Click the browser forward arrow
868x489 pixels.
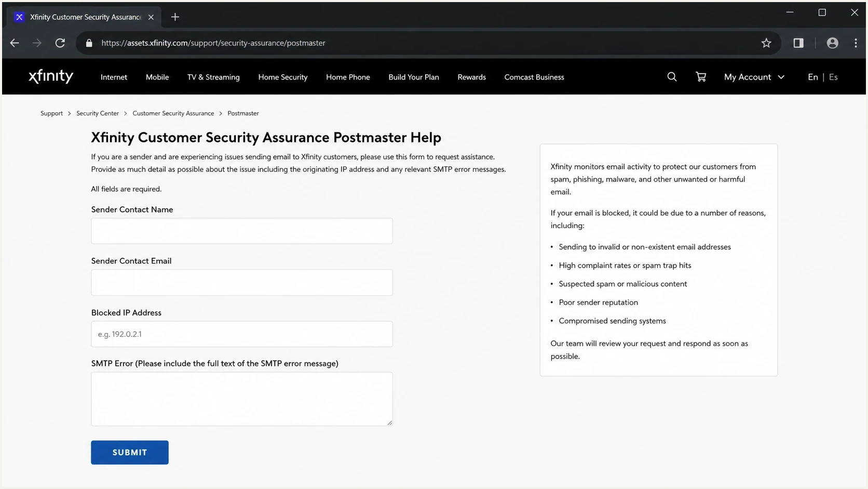coord(37,43)
